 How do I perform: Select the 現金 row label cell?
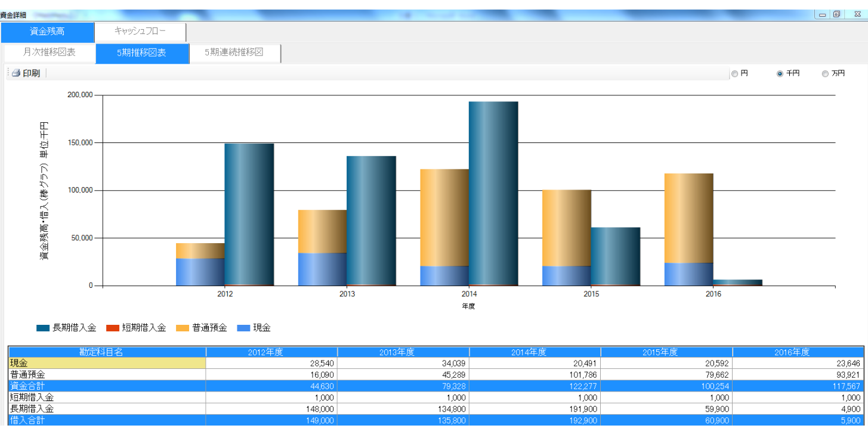pyautogui.click(x=107, y=363)
